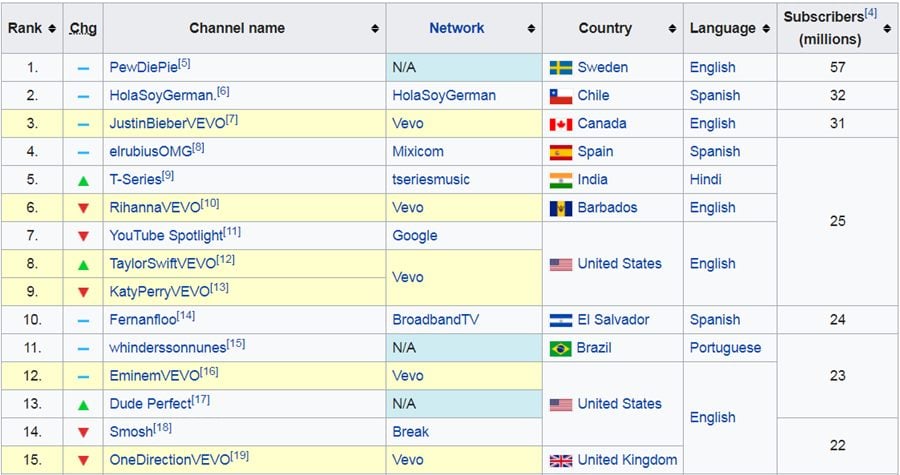Click the El Salvador country link

pos(613,320)
